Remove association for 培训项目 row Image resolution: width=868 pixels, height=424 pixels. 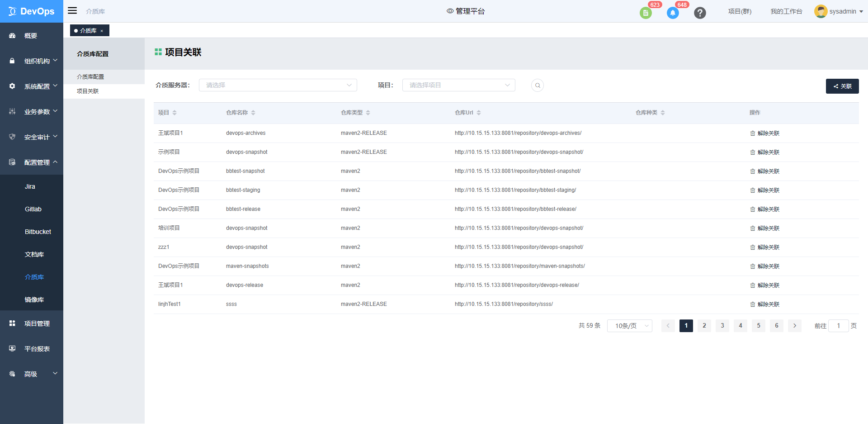click(765, 229)
